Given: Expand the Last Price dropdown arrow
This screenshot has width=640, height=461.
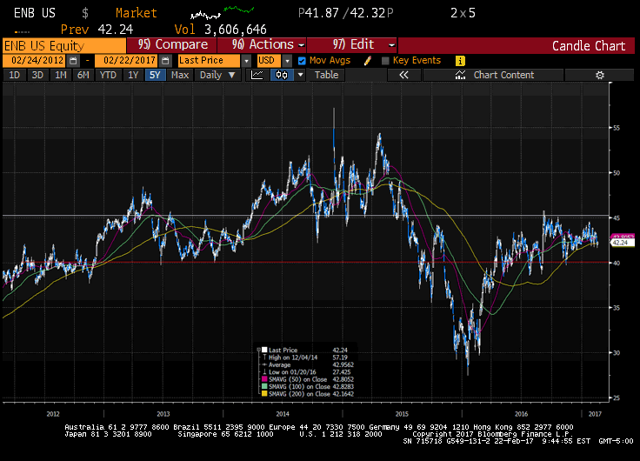Looking at the screenshot, I should tap(246, 61).
